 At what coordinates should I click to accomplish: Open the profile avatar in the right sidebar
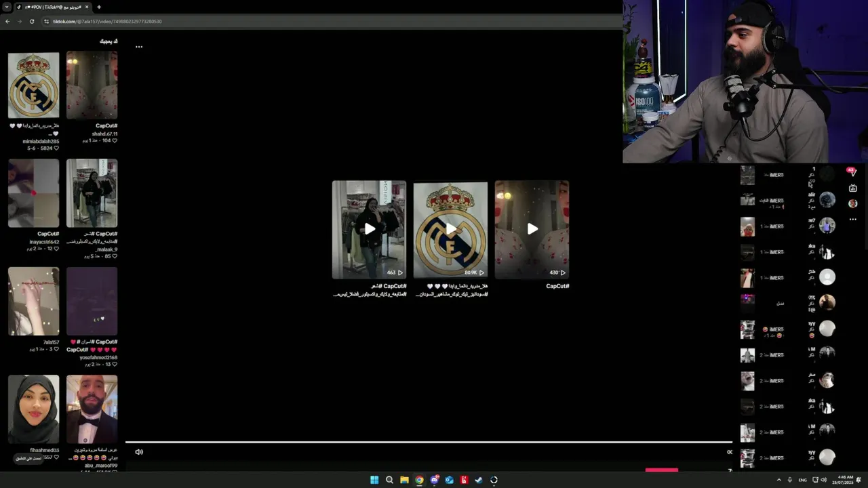[853, 203]
